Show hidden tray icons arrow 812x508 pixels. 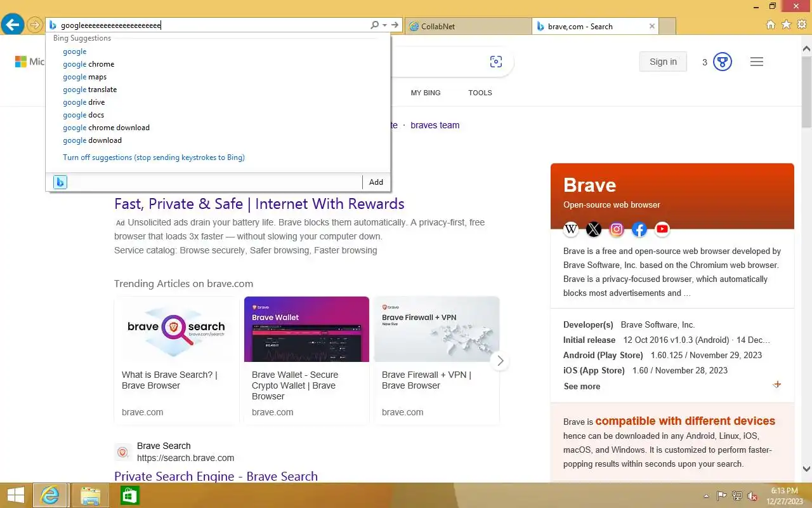pos(707,496)
